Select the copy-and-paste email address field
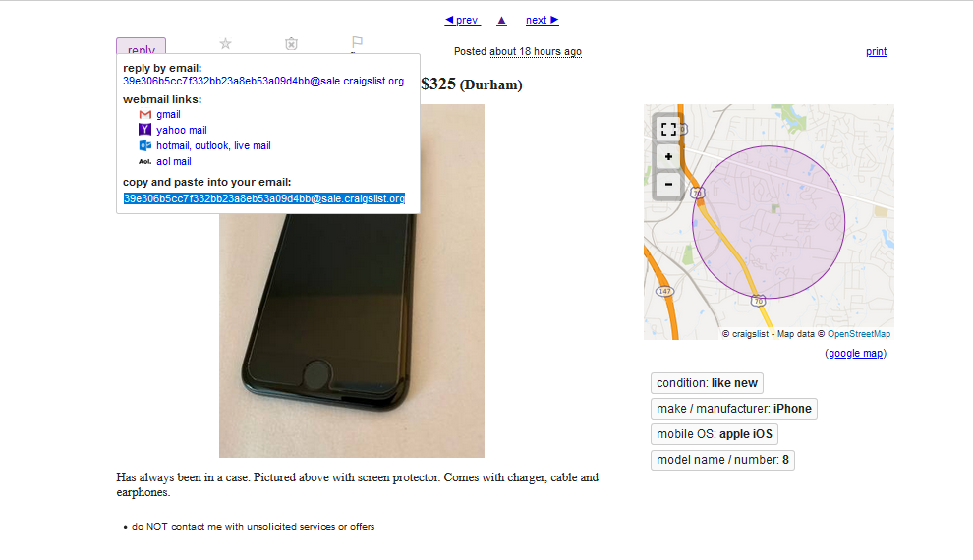Screen dimensions: 973x560 coord(264,198)
